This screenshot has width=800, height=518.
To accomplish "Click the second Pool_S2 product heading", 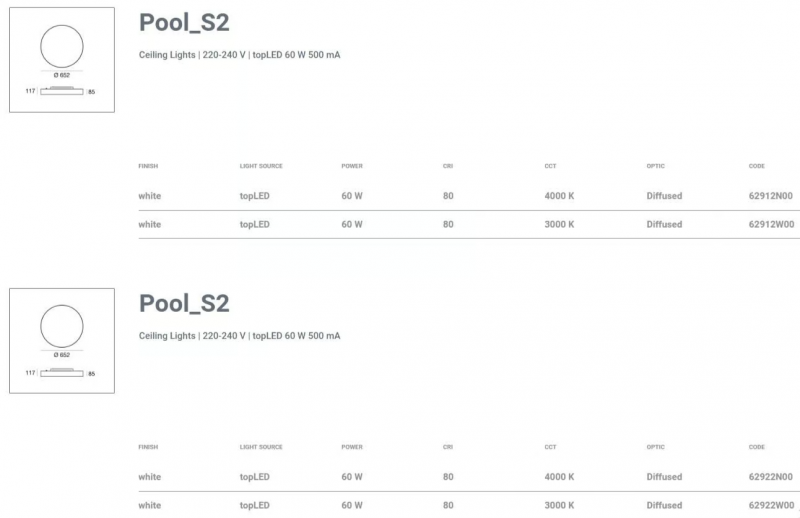I will click(x=184, y=304).
